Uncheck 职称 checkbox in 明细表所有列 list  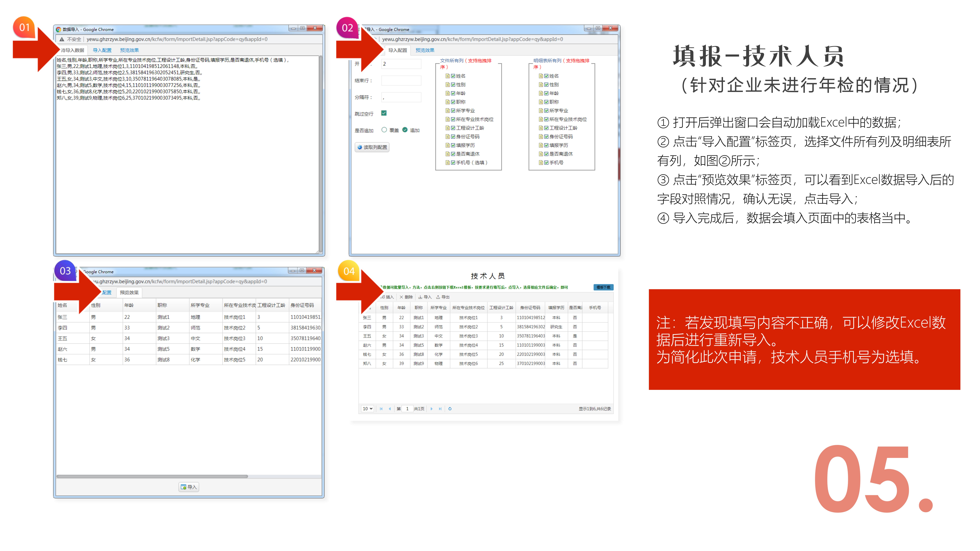coord(546,102)
